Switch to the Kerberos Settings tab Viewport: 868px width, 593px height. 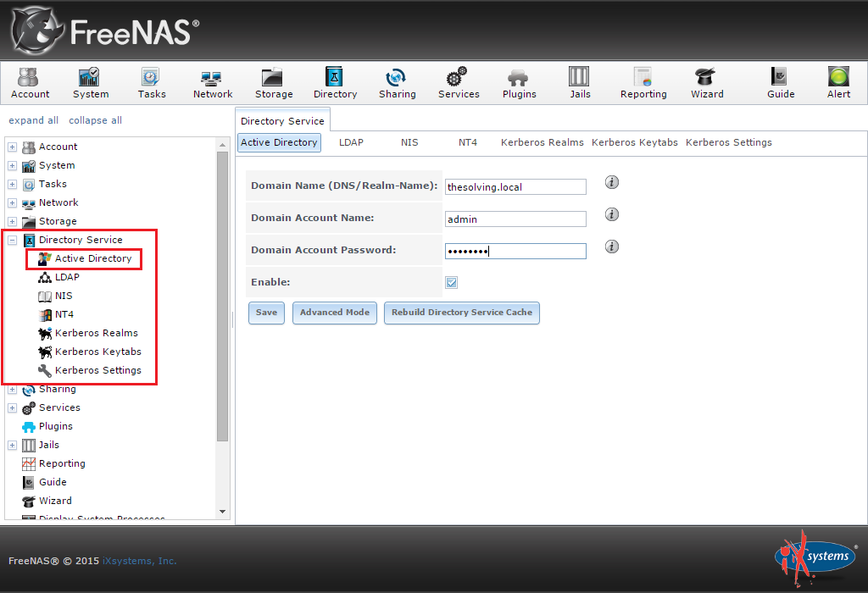[728, 142]
